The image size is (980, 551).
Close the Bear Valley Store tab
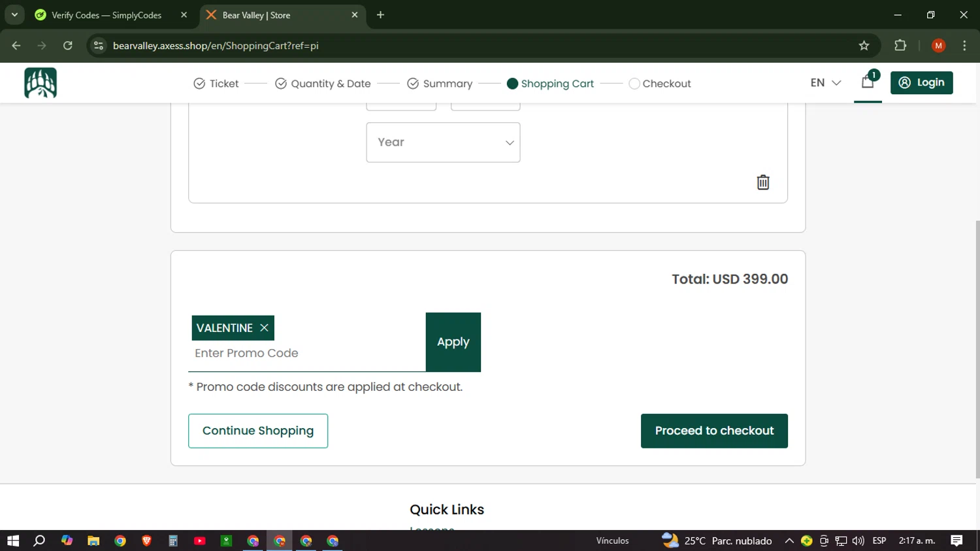(355, 15)
